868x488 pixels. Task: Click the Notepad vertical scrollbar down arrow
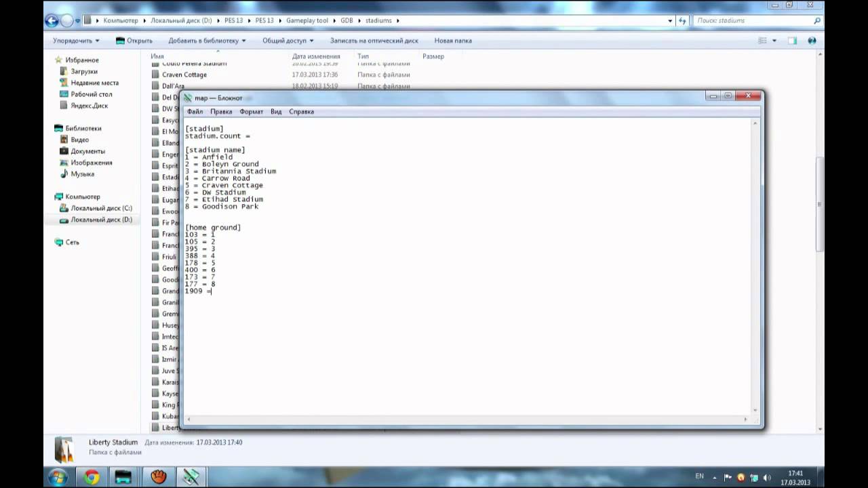click(x=754, y=409)
